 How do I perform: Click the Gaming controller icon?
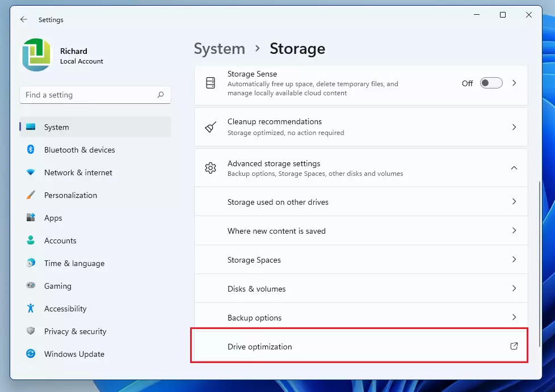[31, 285]
